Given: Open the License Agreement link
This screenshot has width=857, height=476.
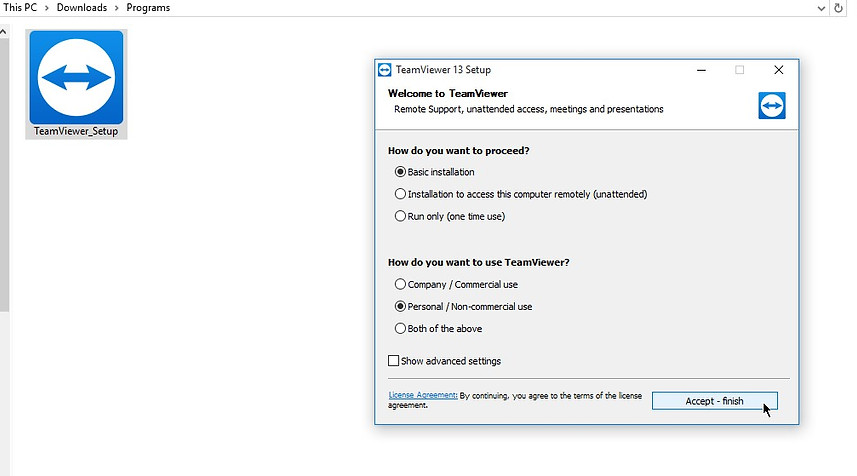Looking at the screenshot, I should pos(423,395).
